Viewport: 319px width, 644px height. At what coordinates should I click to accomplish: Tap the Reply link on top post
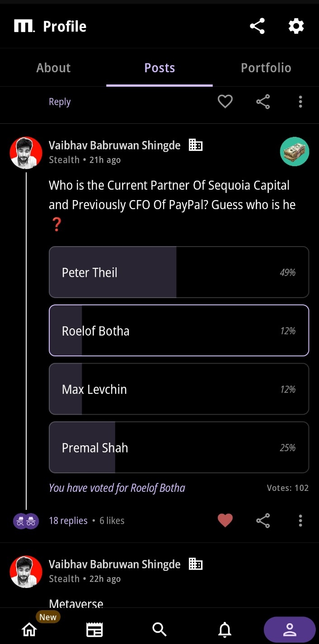coord(60,102)
